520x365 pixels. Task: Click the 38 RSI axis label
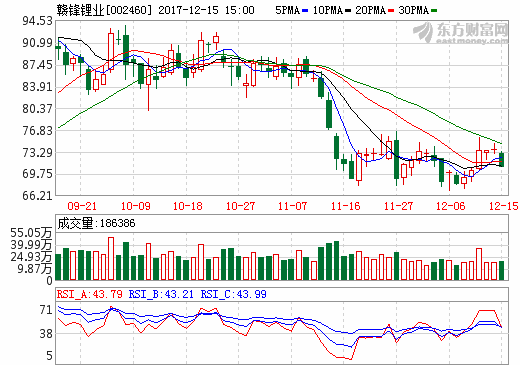click(46, 333)
